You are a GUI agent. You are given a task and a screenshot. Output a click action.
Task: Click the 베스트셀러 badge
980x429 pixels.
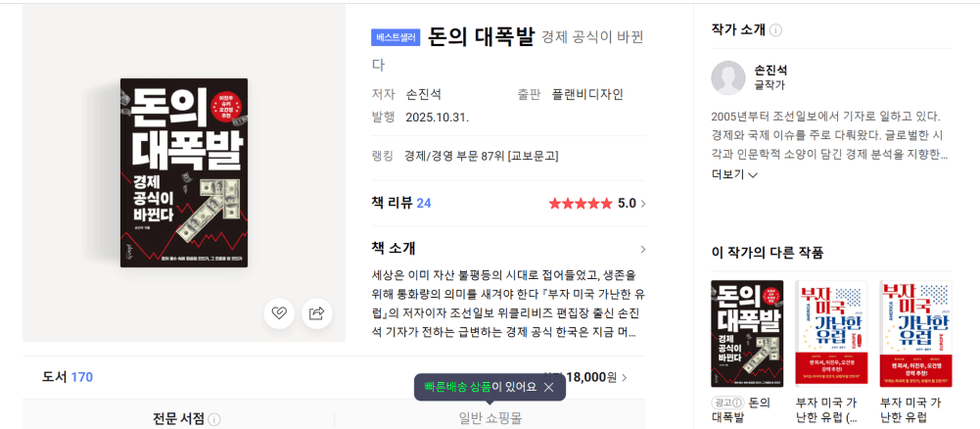click(396, 38)
